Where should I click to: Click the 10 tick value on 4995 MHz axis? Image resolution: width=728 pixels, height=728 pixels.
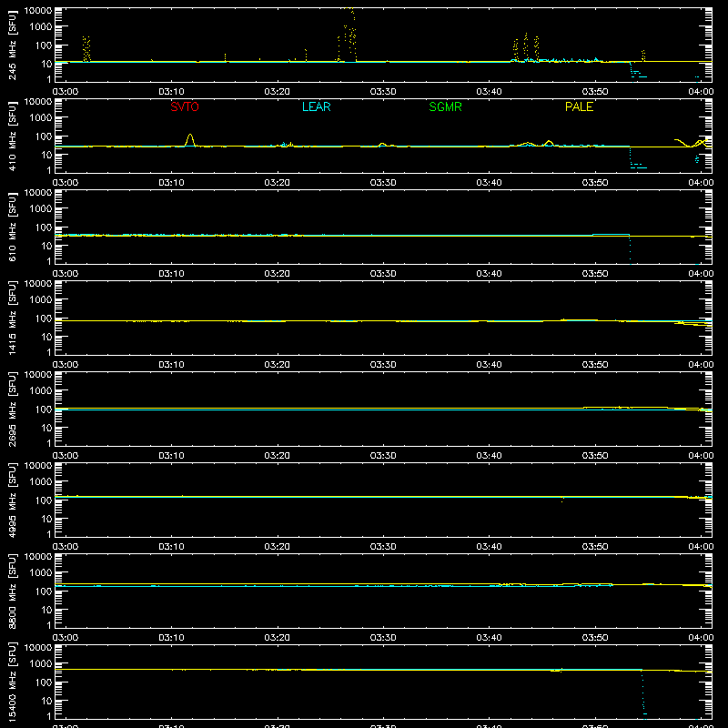(x=46, y=519)
